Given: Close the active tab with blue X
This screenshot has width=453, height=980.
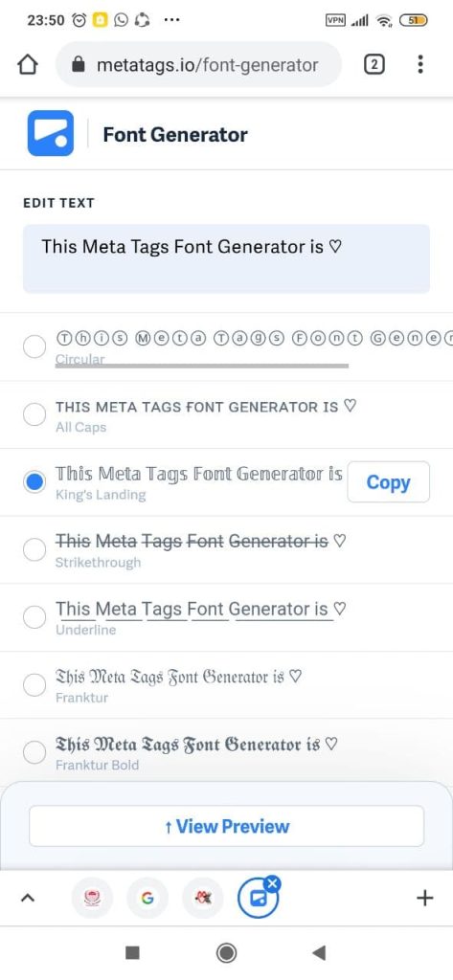Looking at the screenshot, I should point(272,883).
